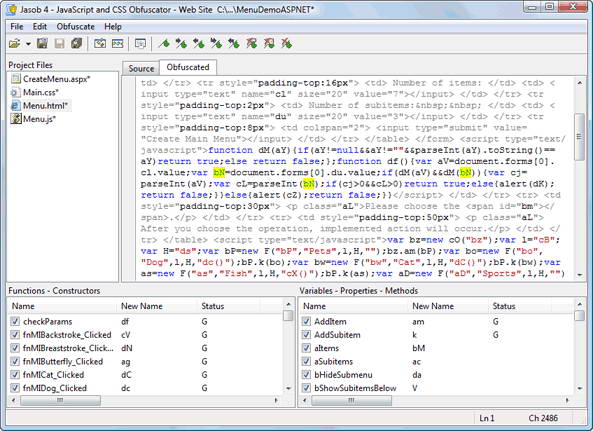Click the Status column header in Variables list

point(504,306)
